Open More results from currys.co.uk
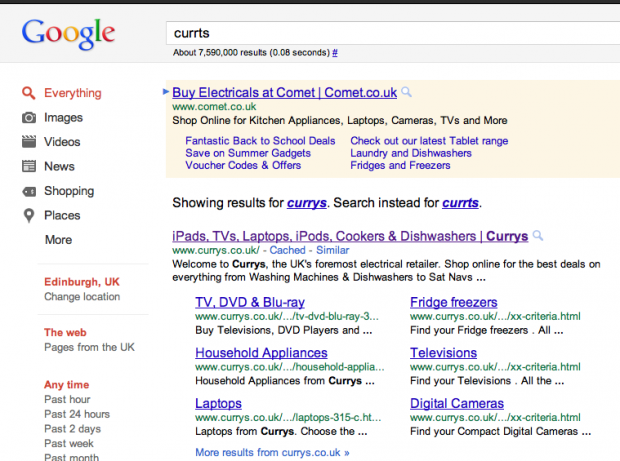Screen dimensions: 620x461 point(272,452)
